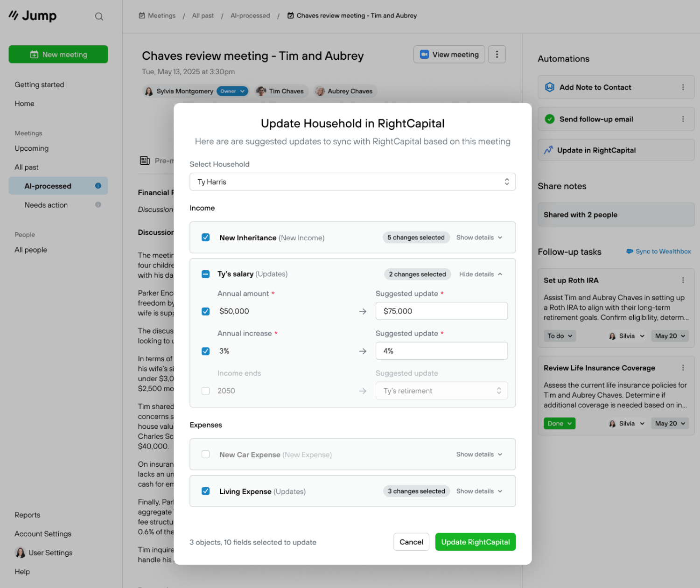The image size is (700, 588).
Task: Uncheck the New Inheritance checkbox
Action: 205,238
